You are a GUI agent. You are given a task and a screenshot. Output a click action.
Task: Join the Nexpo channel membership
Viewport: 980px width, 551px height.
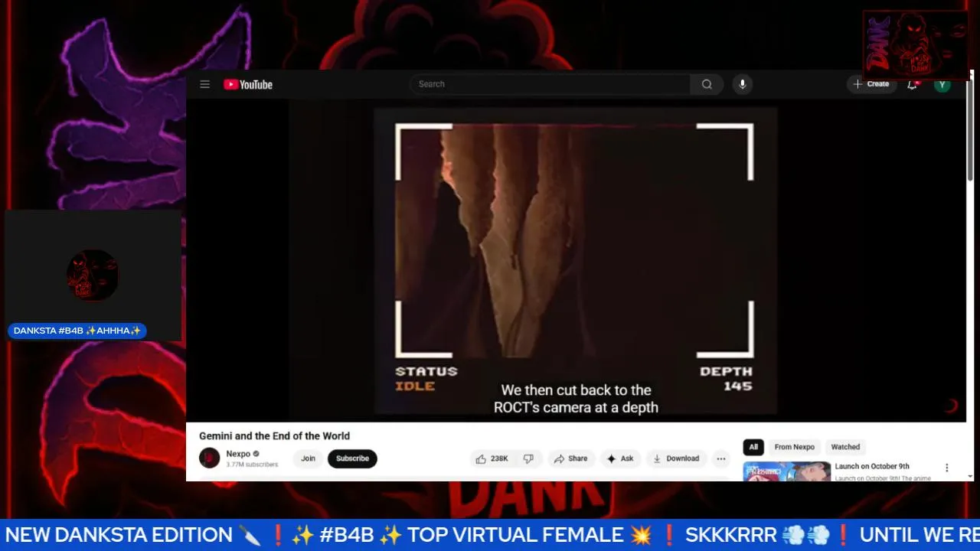(308, 458)
